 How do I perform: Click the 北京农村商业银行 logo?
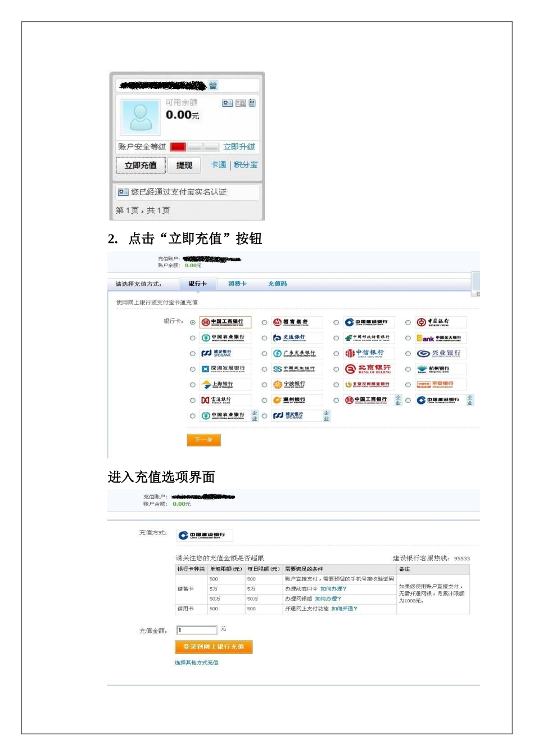pyautogui.click(x=369, y=385)
